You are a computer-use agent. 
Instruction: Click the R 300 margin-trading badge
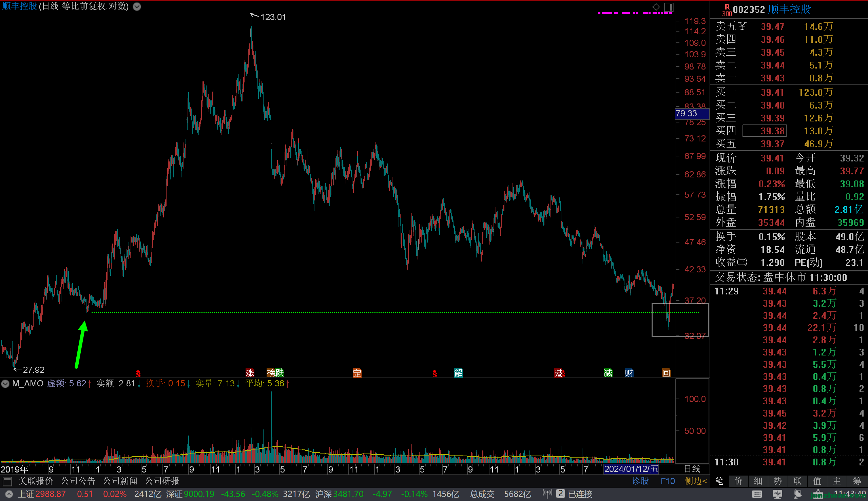click(x=727, y=10)
